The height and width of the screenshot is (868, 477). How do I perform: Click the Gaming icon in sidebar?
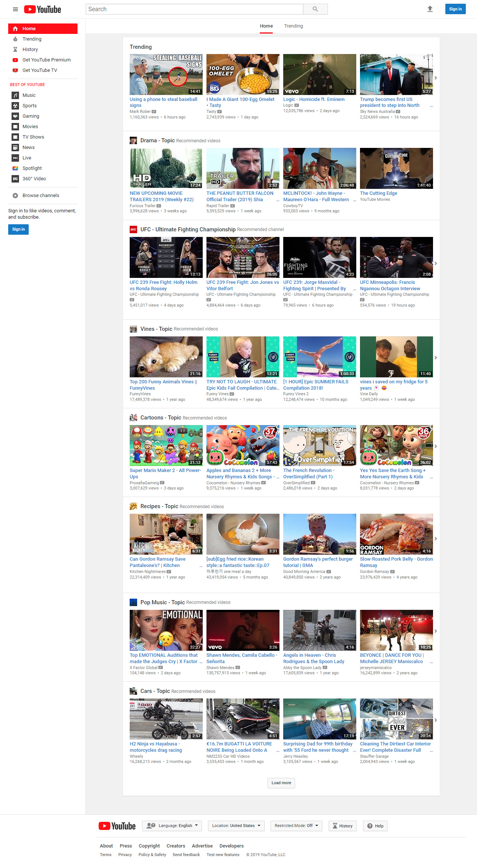pos(15,116)
